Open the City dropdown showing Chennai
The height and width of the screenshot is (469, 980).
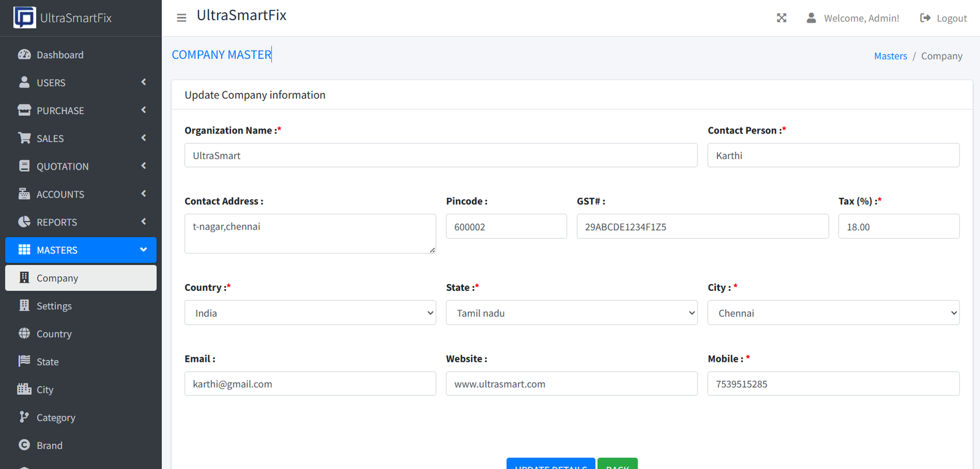tap(834, 313)
